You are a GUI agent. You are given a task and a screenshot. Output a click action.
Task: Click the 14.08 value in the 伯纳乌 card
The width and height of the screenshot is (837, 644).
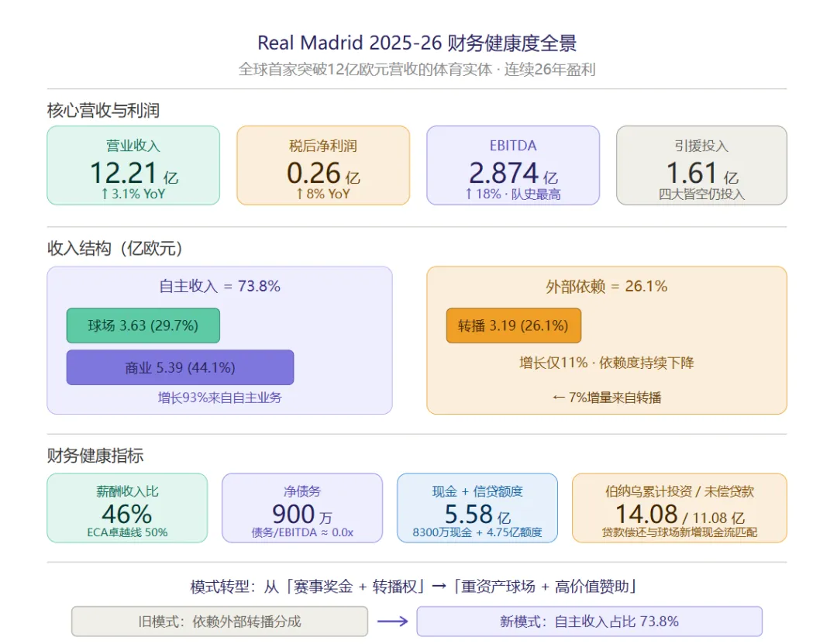click(646, 515)
